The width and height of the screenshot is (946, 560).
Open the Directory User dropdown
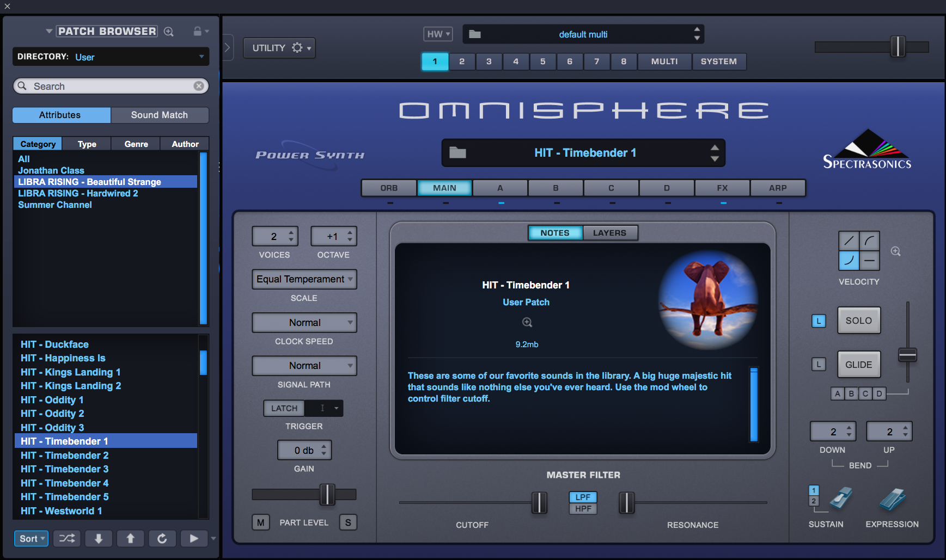(x=111, y=57)
